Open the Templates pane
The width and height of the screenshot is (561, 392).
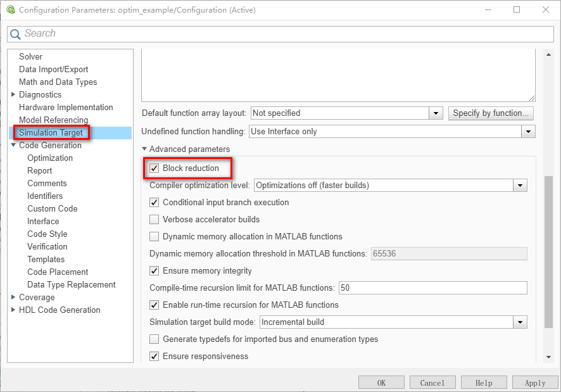[x=46, y=259]
